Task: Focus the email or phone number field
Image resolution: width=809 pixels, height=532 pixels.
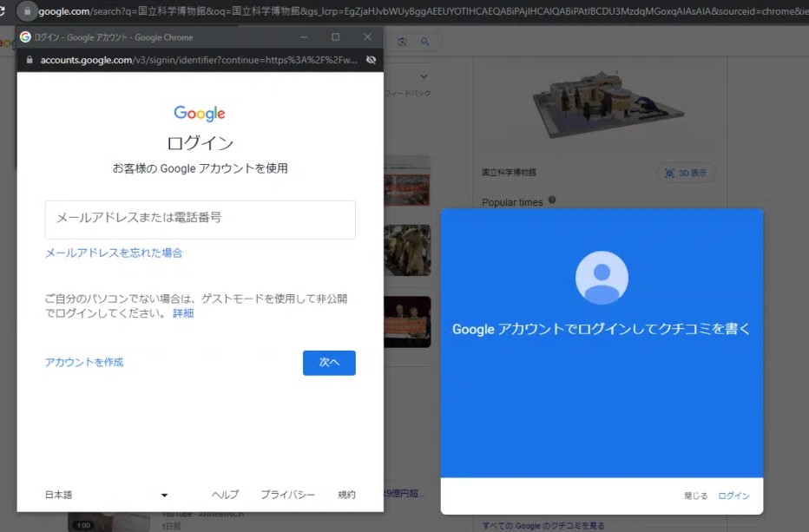Action: coord(200,220)
